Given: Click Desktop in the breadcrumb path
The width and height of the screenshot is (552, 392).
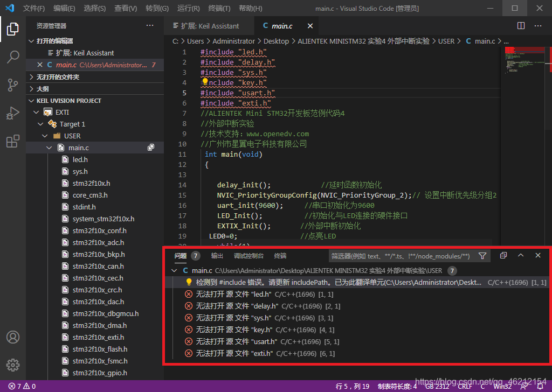Looking at the screenshot, I should (x=277, y=41).
